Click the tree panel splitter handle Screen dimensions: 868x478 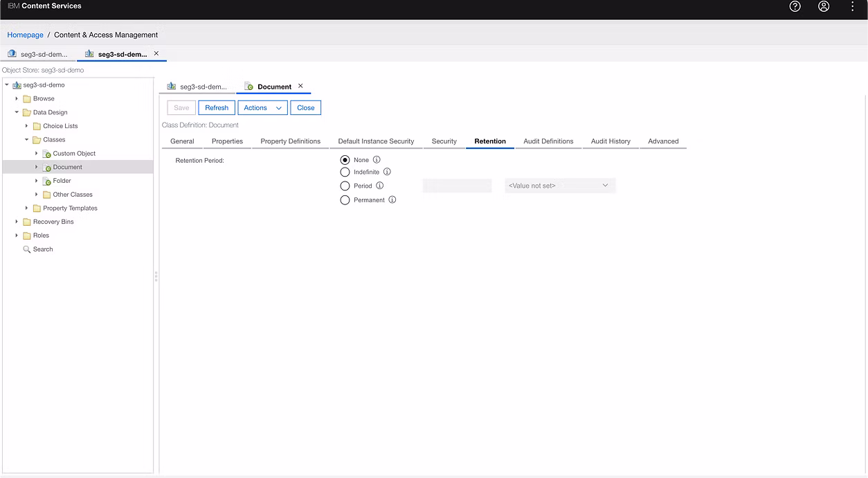(x=156, y=276)
